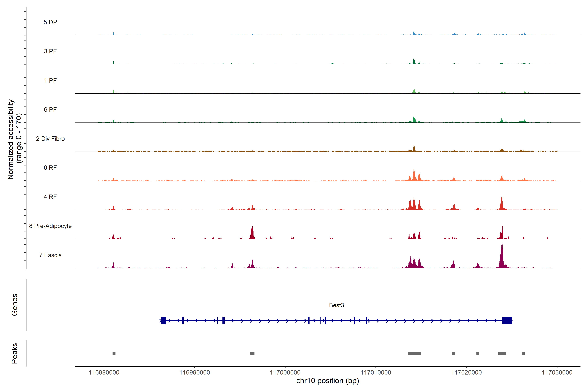
Task: Click the 117000000 axis tick label
Action: [285, 373]
